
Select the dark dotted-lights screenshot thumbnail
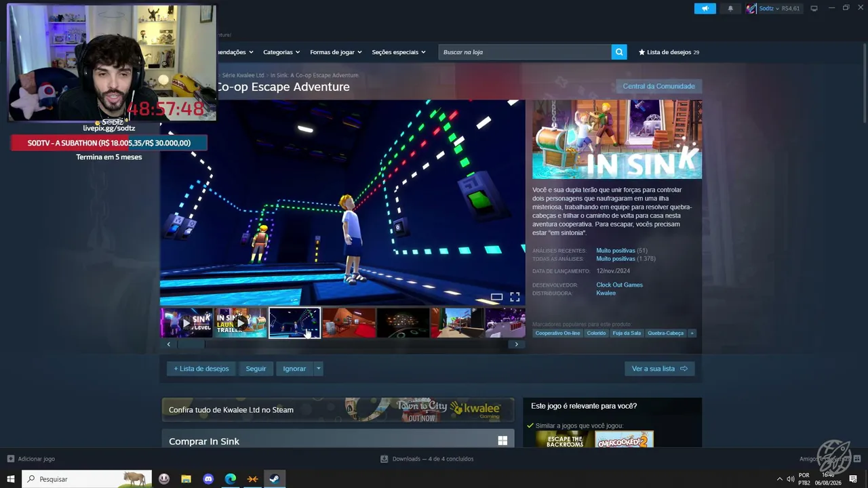pyautogui.click(x=403, y=323)
